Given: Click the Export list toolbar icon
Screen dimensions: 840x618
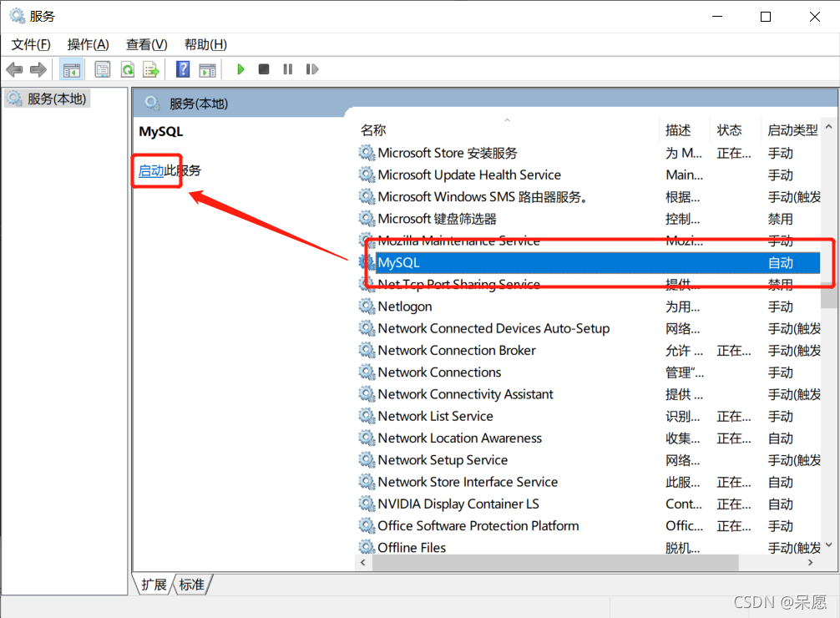Looking at the screenshot, I should click(151, 69).
